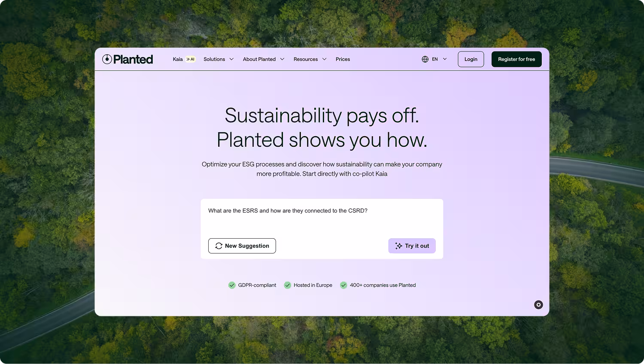Open the Kaia AI menu item
Viewport: 644px width, 364px height.
184,59
